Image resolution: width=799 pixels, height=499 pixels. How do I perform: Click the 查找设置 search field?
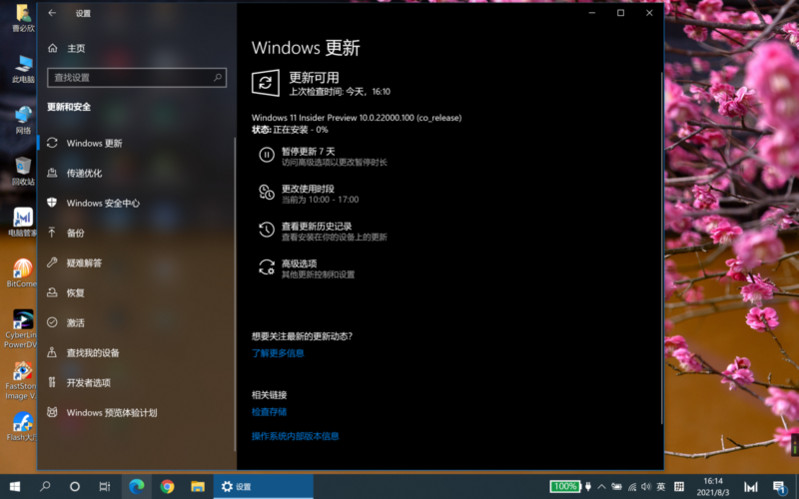click(x=136, y=77)
